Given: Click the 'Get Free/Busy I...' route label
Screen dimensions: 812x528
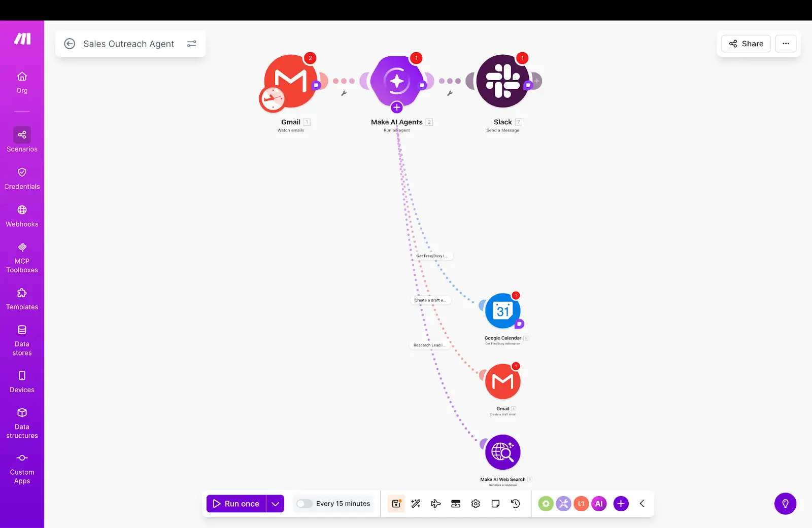Looking at the screenshot, I should [431, 256].
